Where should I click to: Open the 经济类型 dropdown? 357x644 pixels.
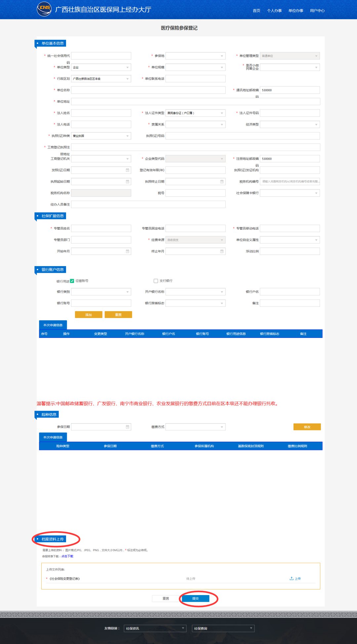click(x=290, y=124)
